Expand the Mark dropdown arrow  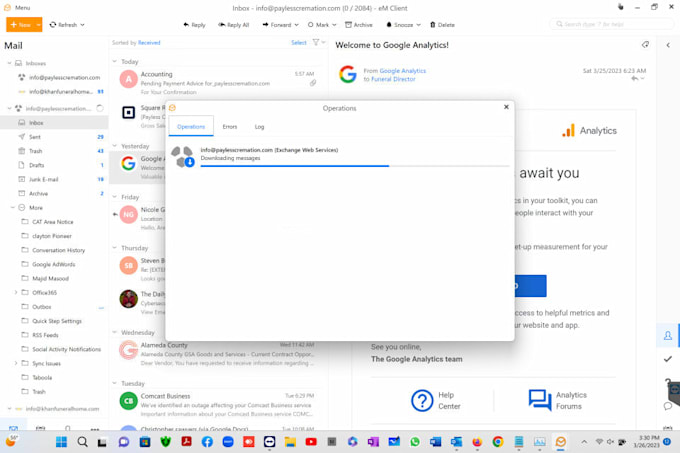point(334,25)
